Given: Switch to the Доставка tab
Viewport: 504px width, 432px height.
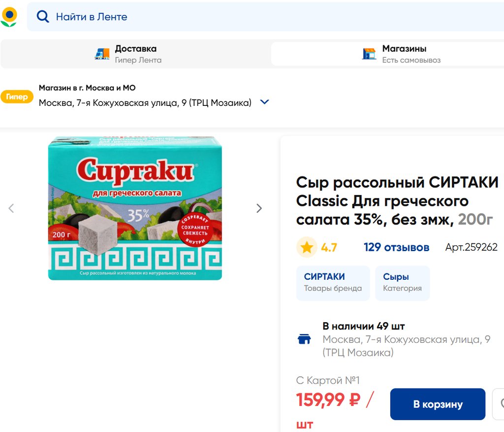Looking at the screenshot, I should coord(135,54).
